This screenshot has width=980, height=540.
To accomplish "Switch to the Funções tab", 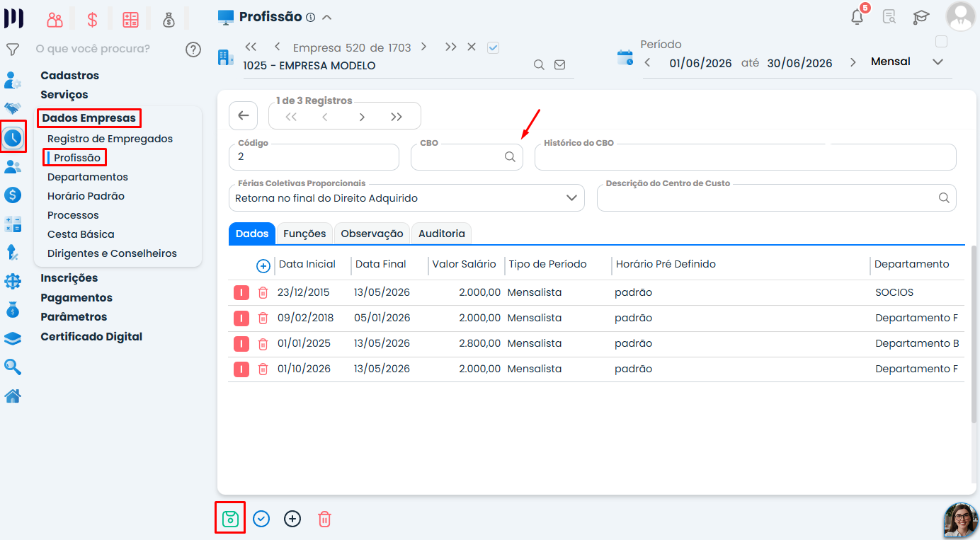I will [304, 234].
